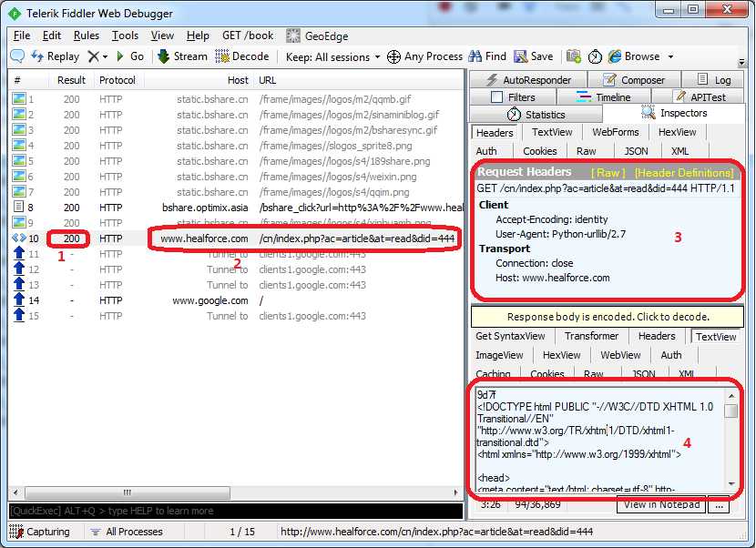Select the WebView response tab
Viewport: 756px width, 548px height.
[x=620, y=355]
